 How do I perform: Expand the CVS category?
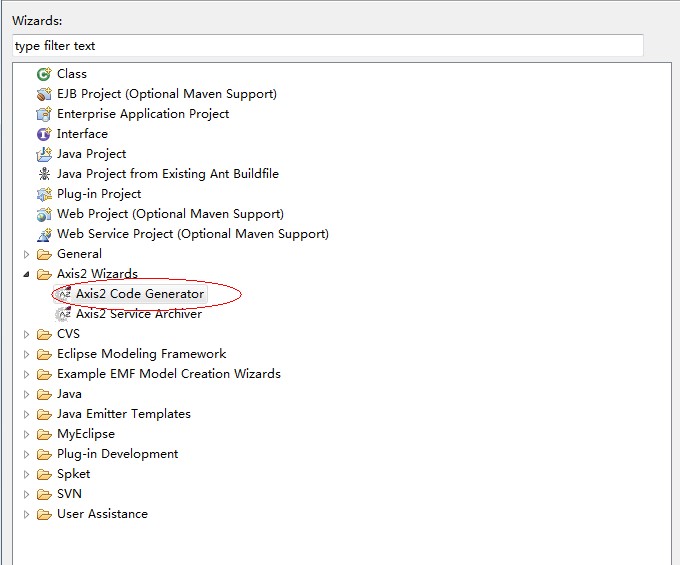point(26,334)
